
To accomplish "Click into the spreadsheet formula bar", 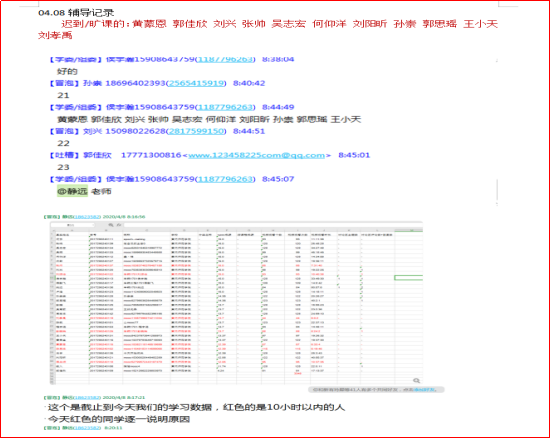I will (x=273, y=225).
